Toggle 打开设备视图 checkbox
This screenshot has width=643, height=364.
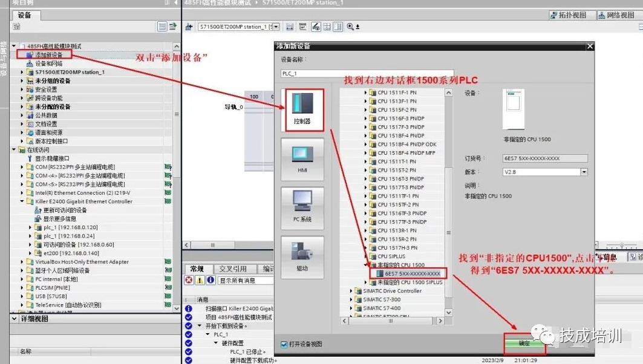point(284,344)
